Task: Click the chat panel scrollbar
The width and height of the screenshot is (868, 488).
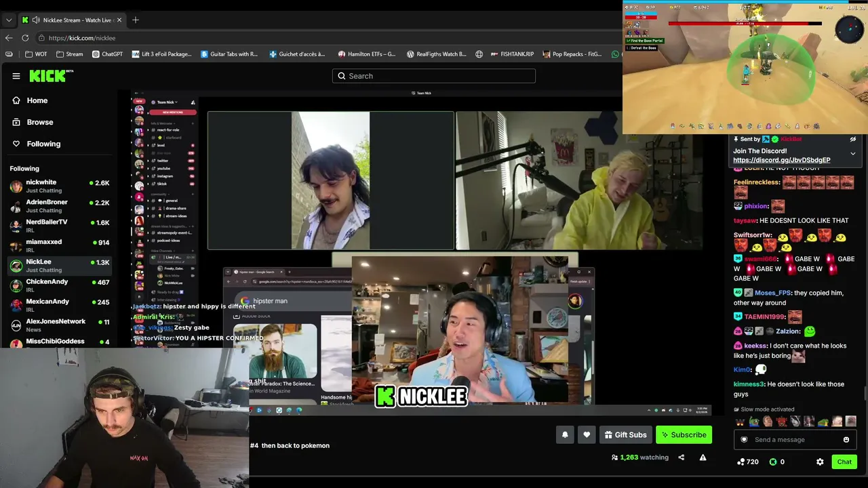Action: click(865, 392)
